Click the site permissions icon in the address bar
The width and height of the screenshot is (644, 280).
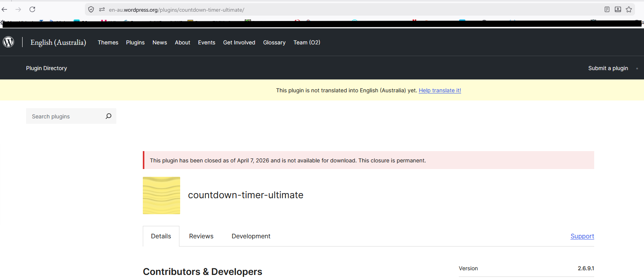pos(102,9)
